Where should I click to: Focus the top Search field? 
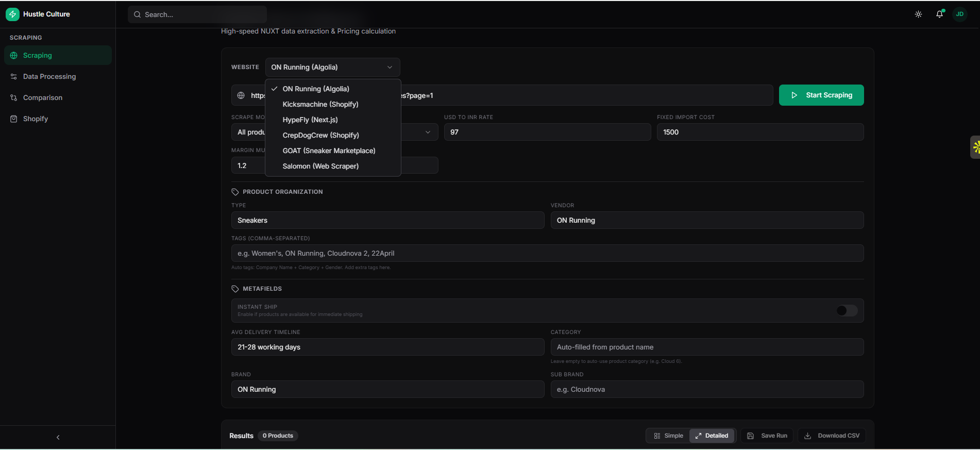[x=197, y=14]
